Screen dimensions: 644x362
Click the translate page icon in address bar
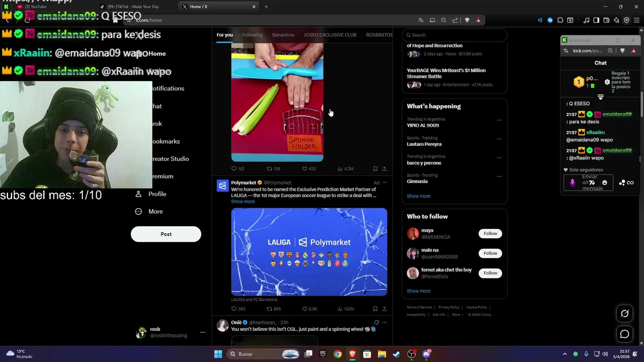point(421,20)
